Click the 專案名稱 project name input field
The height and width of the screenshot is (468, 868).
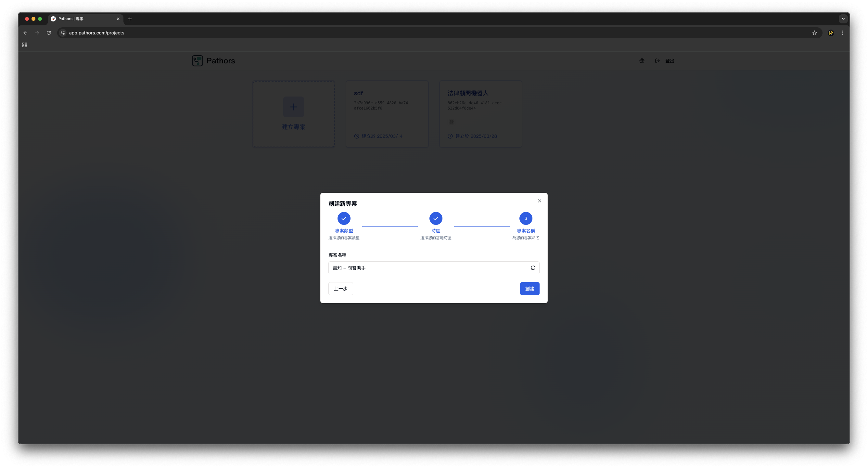click(x=427, y=268)
